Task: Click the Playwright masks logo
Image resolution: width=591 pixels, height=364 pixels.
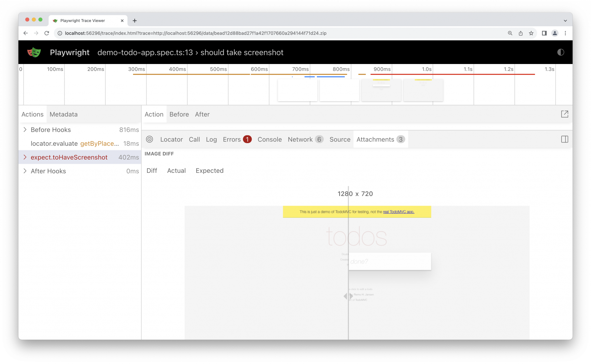Action: [34, 52]
